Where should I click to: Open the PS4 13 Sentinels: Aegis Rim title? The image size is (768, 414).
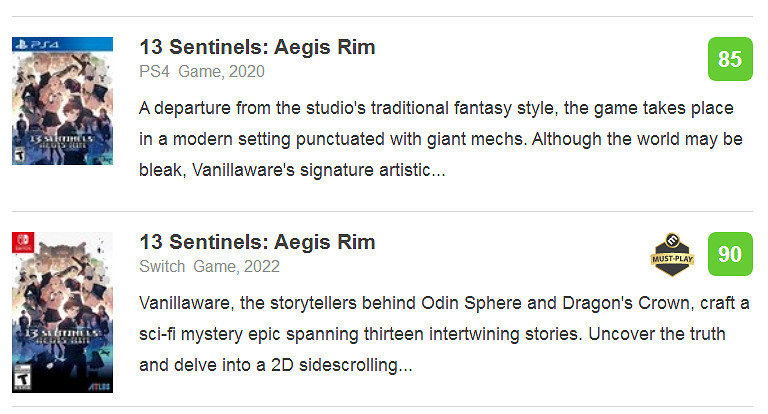257,47
